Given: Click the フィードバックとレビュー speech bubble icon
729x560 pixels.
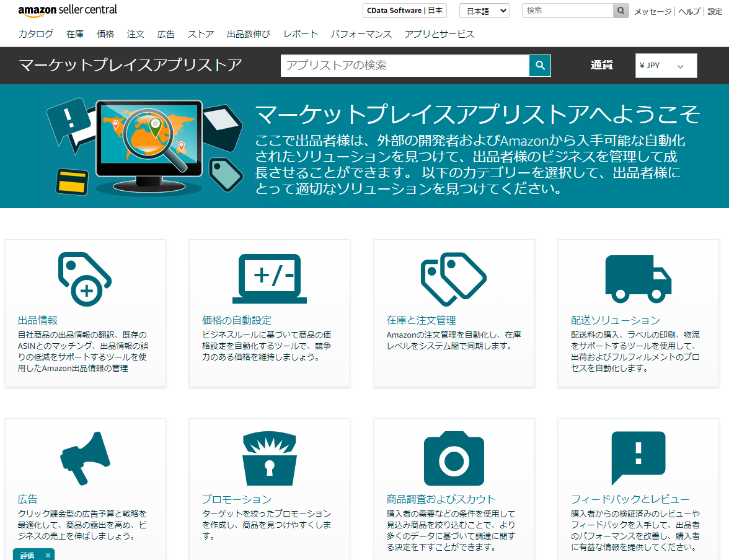Looking at the screenshot, I should click(x=638, y=458).
